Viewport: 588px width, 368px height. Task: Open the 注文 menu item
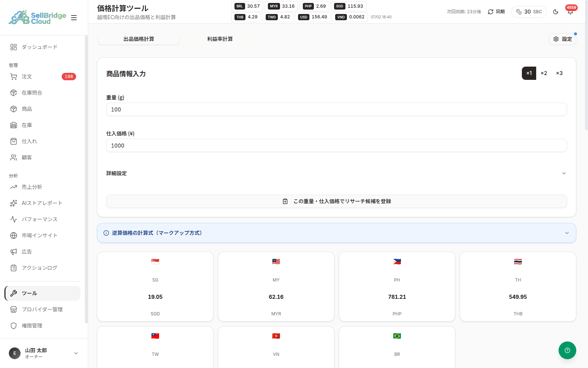click(43, 77)
